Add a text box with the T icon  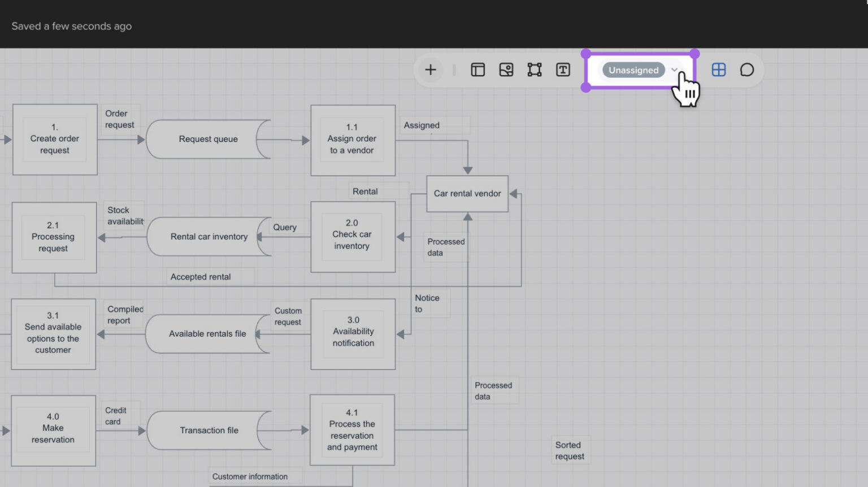pyautogui.click(x=563, y=69)
